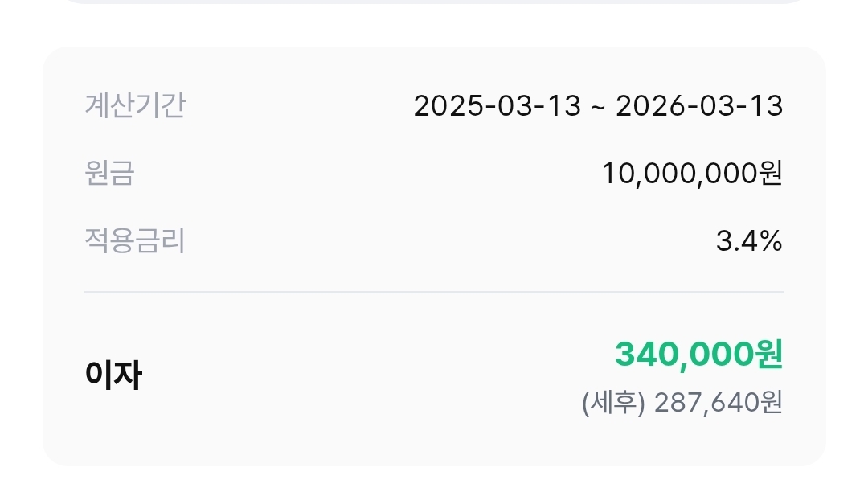Click the tilde between the two dates
Viewport: 868px width, 492px height.
pos(598,107)
